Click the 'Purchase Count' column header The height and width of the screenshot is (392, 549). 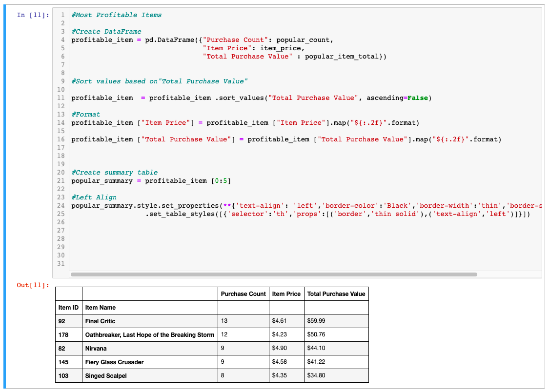244,294
